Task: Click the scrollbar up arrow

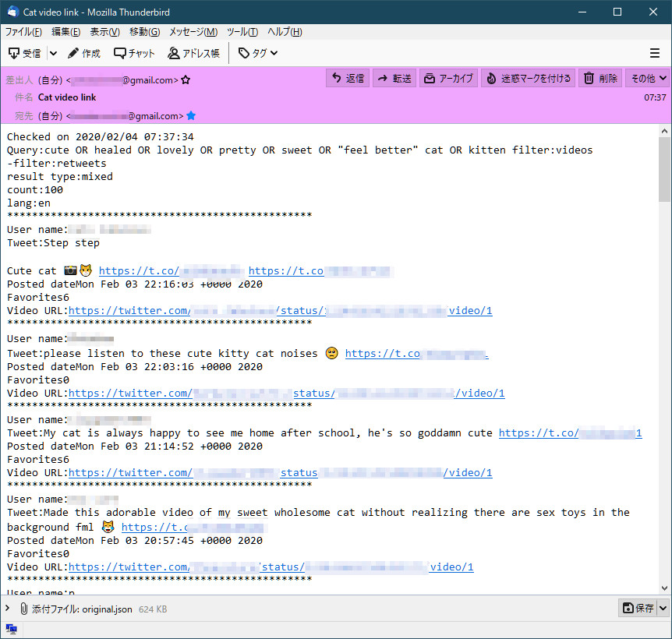Action: pos(664,131)
